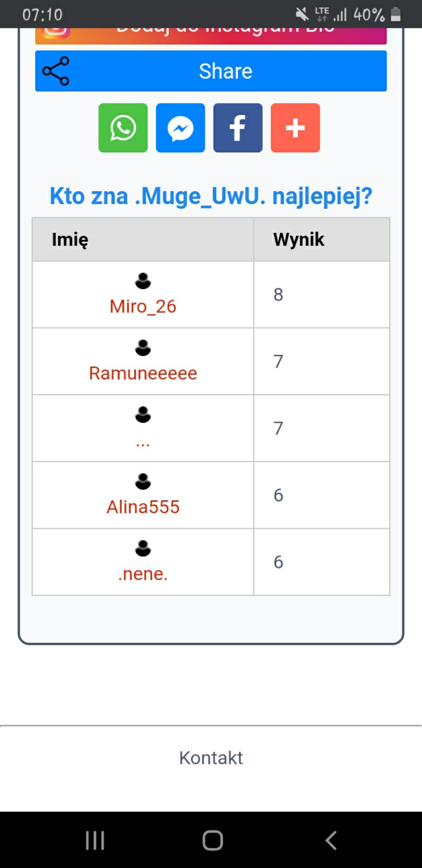Open the Kontakt footer link

coord(211,758)
